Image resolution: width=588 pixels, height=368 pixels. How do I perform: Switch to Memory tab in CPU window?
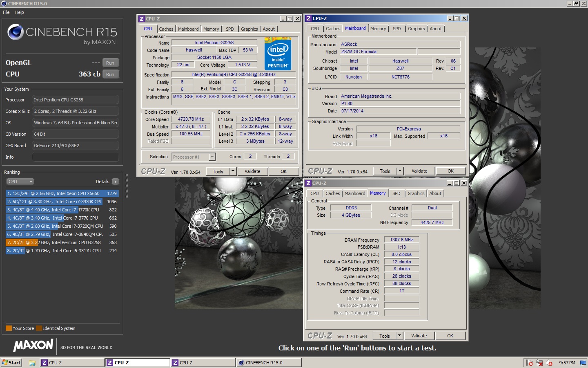[x=211, y=29]
